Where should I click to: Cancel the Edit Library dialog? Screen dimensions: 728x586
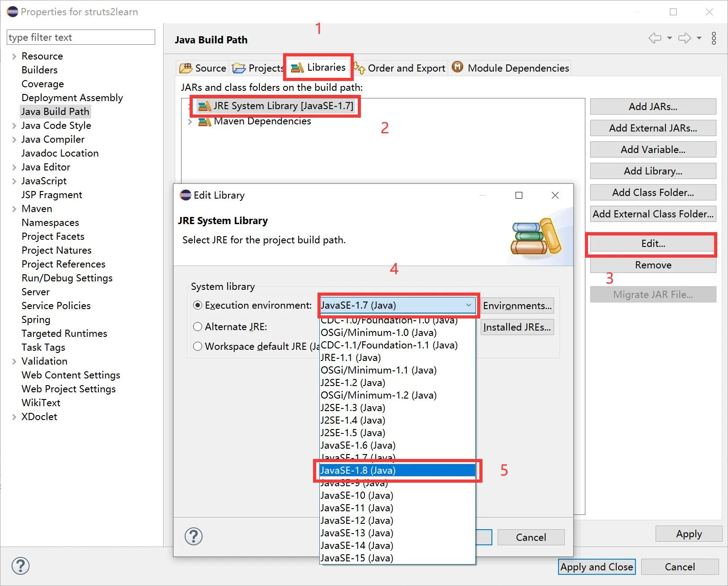(x=531, y=537)
